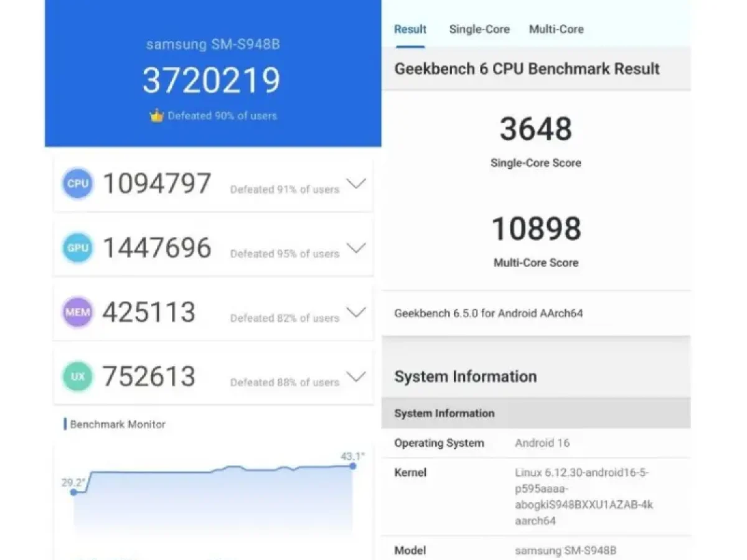Click the purple MEM score icon
The image size is (747, 560).
pyautogui.click(x=78, y=312)
